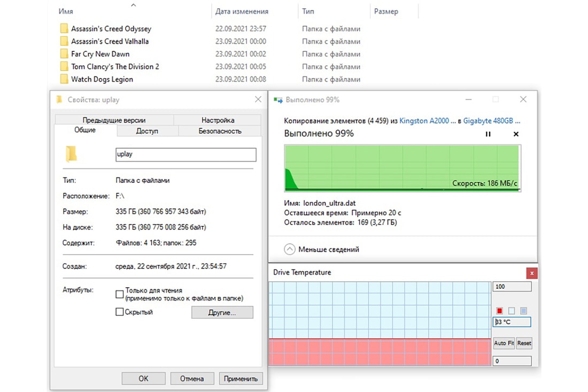This screenshot has height=392, width=588.
Task: Click the date 22.09.2021 23:57
Action: pyautogui.click(x=241, y=28)
